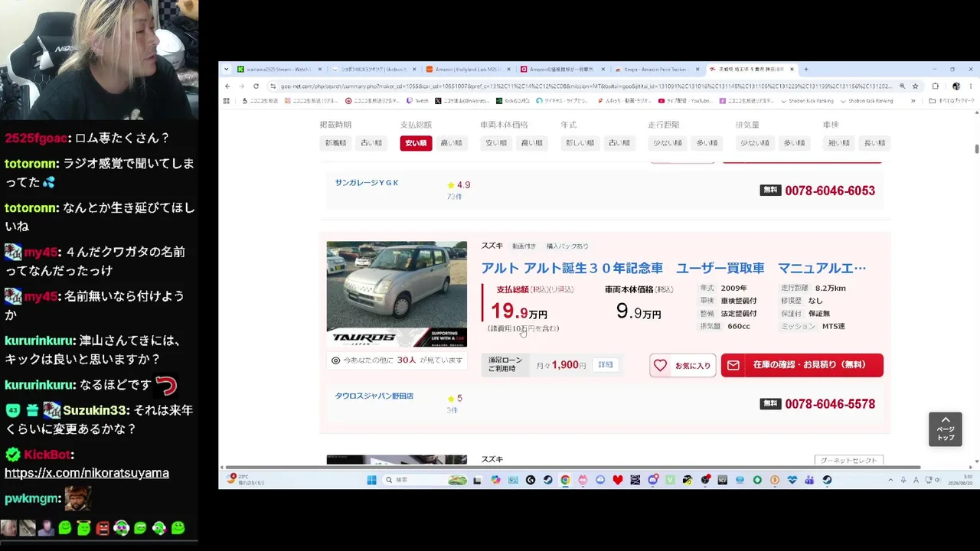
Task: Reload the goo-net page
Action: pos(256,86)
